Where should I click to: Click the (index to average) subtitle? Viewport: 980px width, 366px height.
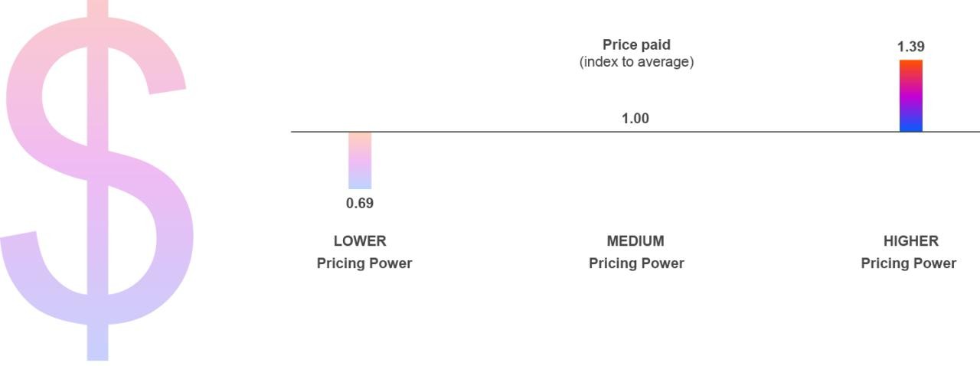(x=636, y=62)
